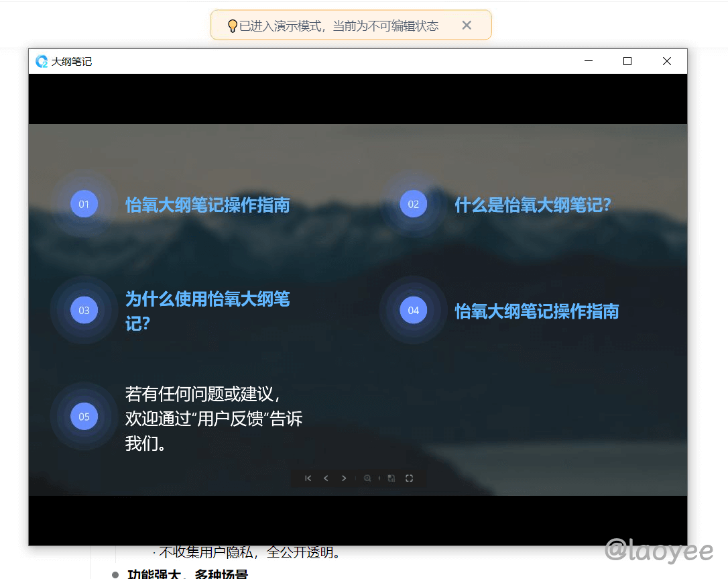Advance to the next slide
The image size is (728, 579).
click(344, 478)
